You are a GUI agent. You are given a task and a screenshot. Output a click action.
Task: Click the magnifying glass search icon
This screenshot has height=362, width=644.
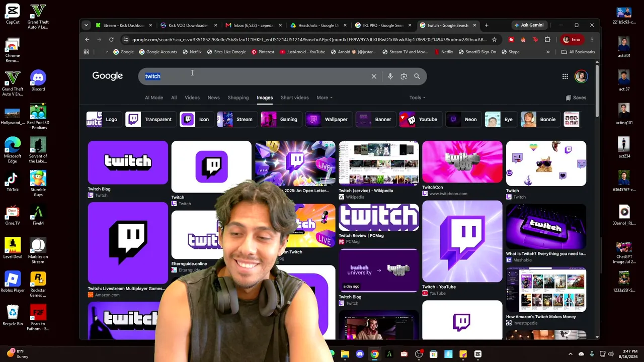(x=417, y=76)
